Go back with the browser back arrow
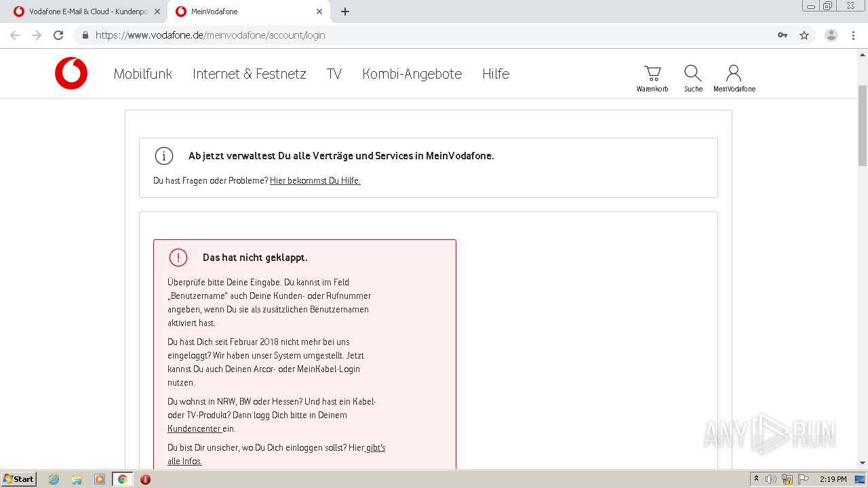This screenshot has width=868, height=488. [15, 35]
